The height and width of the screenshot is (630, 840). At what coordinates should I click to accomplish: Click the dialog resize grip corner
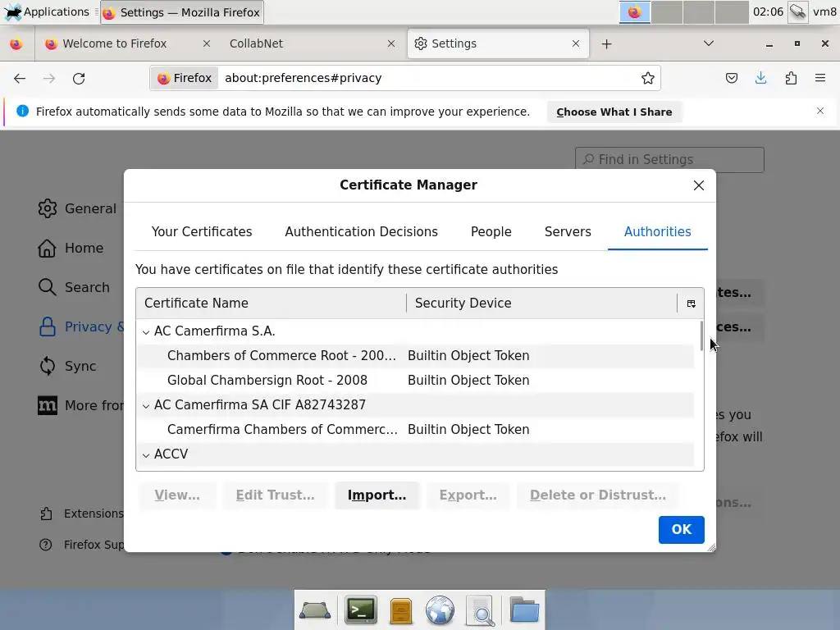coord(711,547)
